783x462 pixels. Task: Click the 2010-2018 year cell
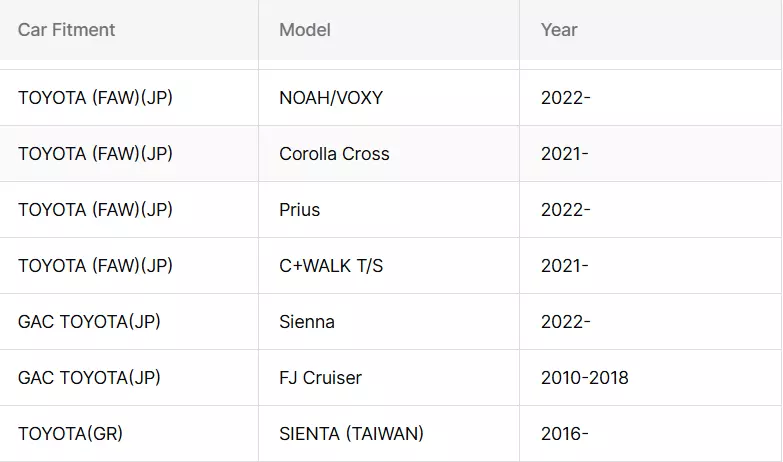point(651,378)
